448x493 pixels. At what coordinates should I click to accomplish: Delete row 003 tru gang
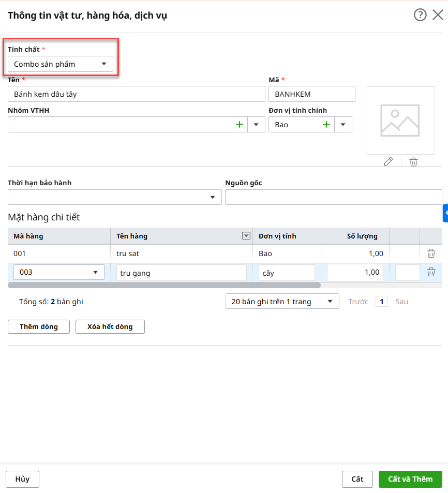click(x=431, y=272)
